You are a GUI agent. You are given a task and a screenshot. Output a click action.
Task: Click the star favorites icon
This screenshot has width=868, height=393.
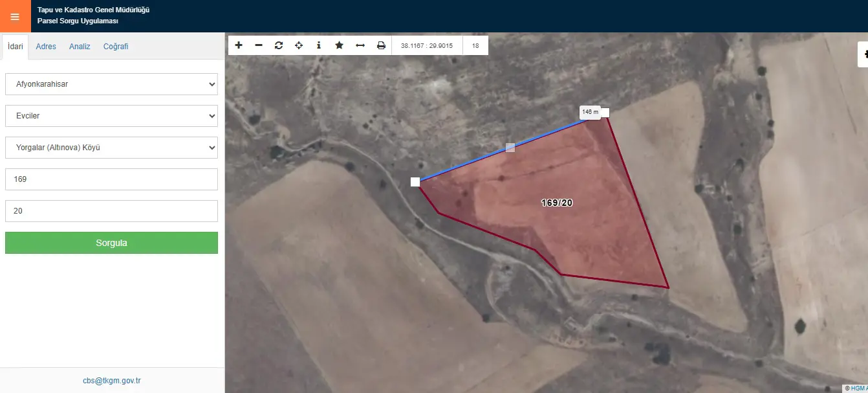point(339,45)
